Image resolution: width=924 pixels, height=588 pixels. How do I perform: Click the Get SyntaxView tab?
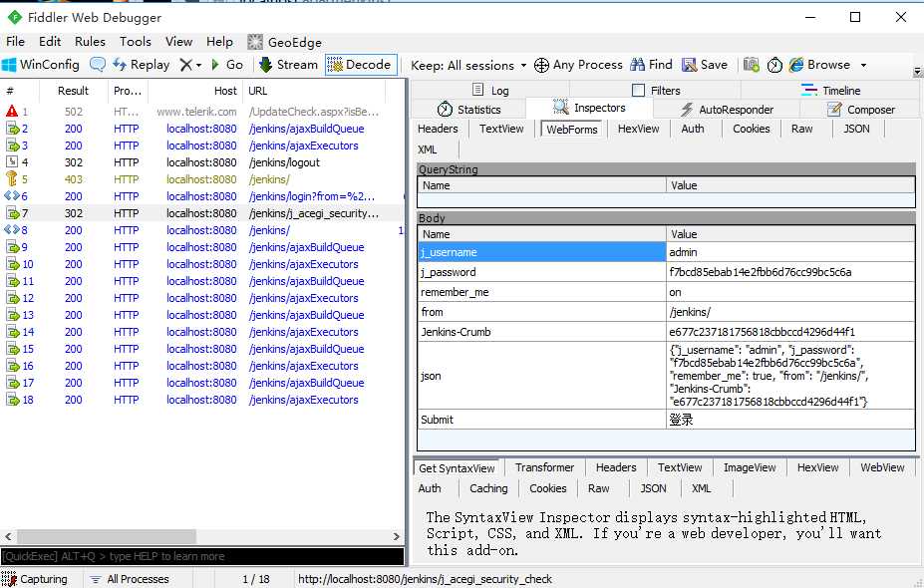click(x=457, y=468)
